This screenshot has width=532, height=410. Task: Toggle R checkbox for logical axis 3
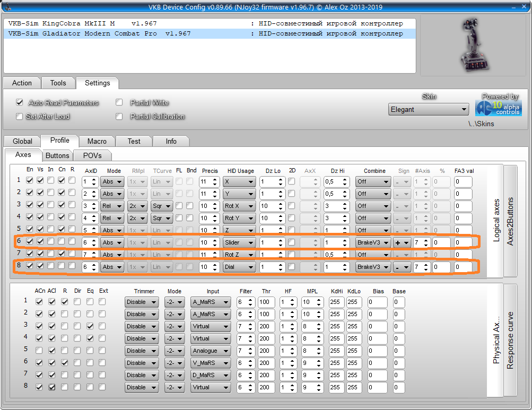pos(72,205)
